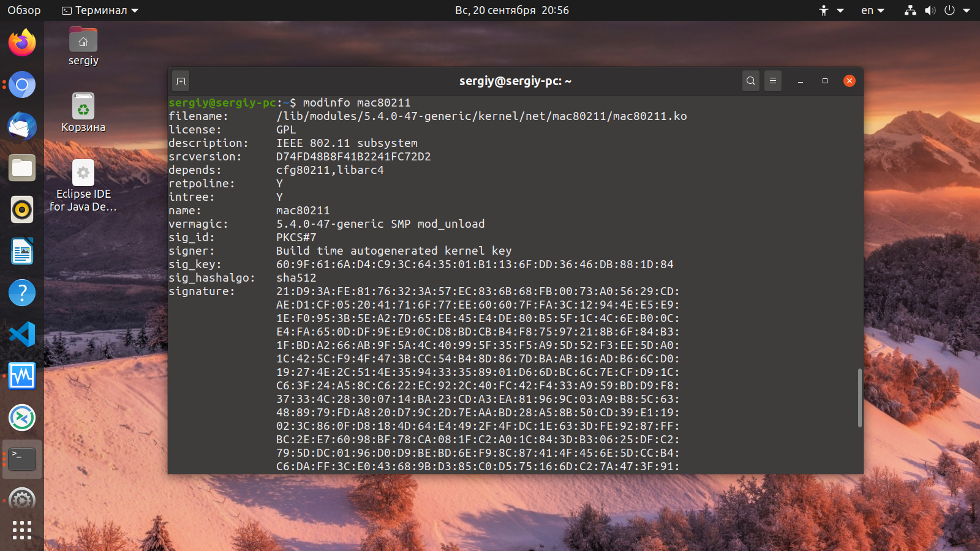Click the license value GPL
Image resolution: width=980 pixels, height=551 pixels.
[x=286, y=130]
